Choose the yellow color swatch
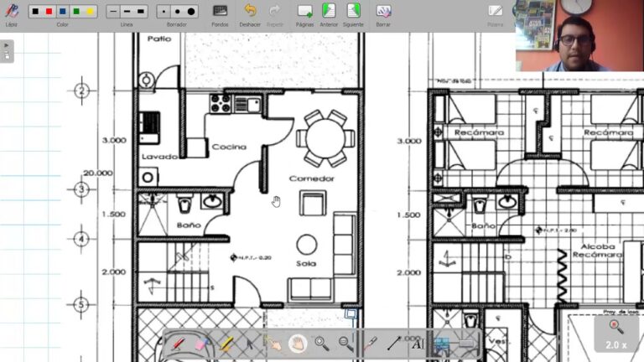The height and width of the screenshot is (362, 644). (x=90, y=12)
